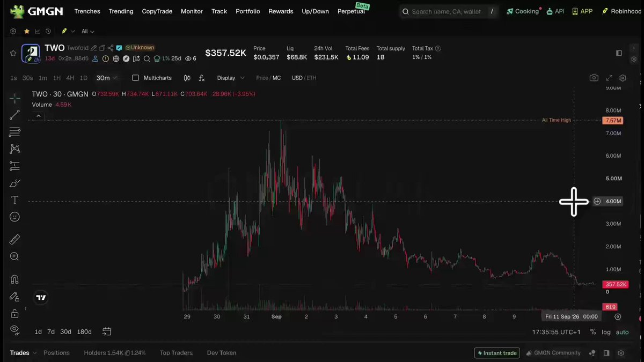
Task: Set chart range to 7d
Action: tap(51, 332)
